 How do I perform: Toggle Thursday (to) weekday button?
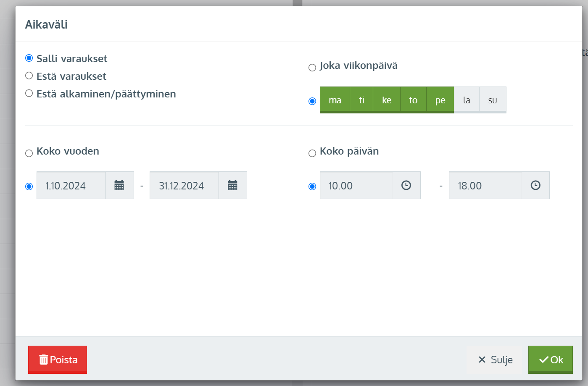413,100
